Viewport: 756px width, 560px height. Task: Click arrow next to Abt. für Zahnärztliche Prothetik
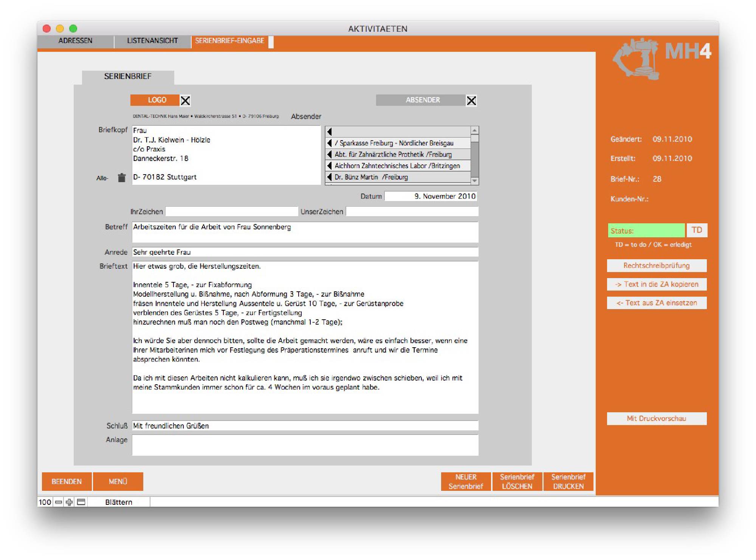click(330, 154)
